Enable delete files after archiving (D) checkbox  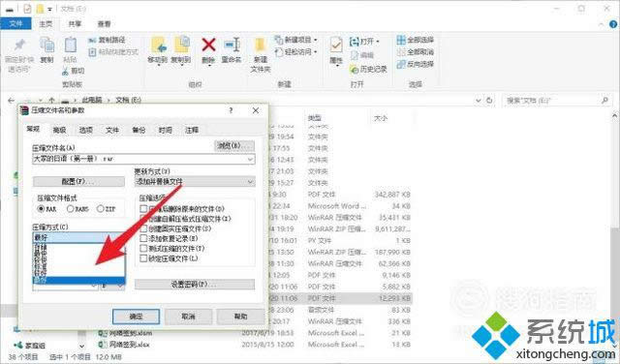click(x=143, y=208)
